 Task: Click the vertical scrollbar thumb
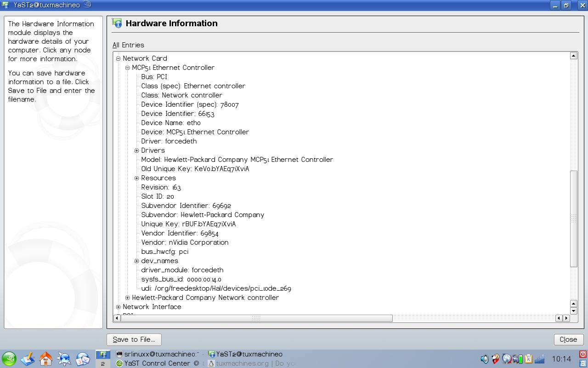coord(573,218)
